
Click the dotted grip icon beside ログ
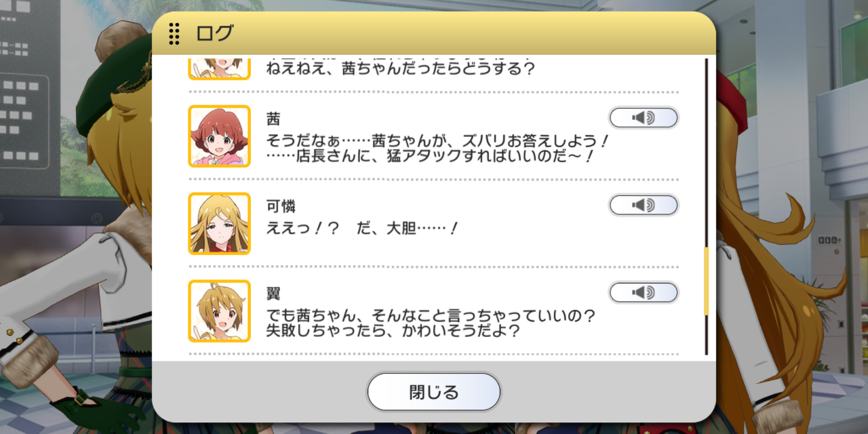pos(174,33)
